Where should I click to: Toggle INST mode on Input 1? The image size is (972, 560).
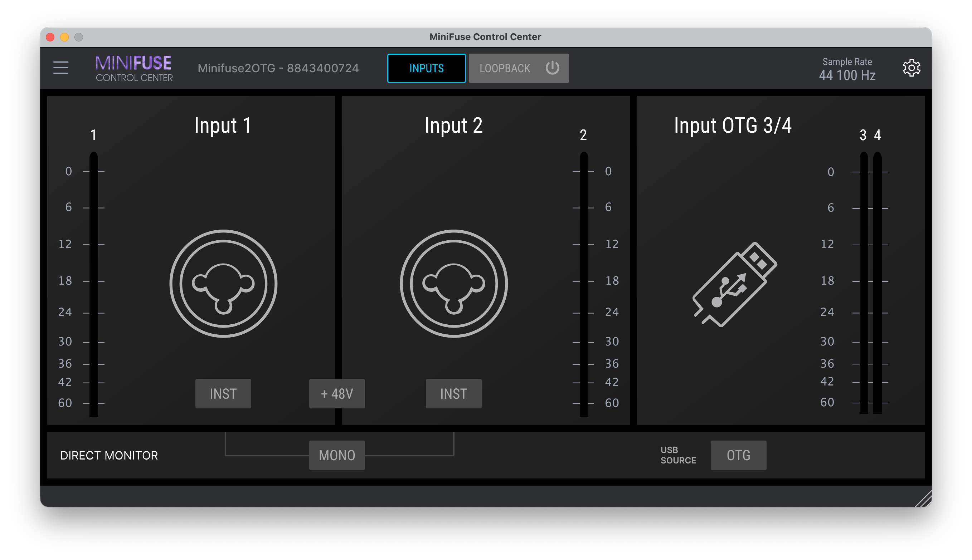223,393
